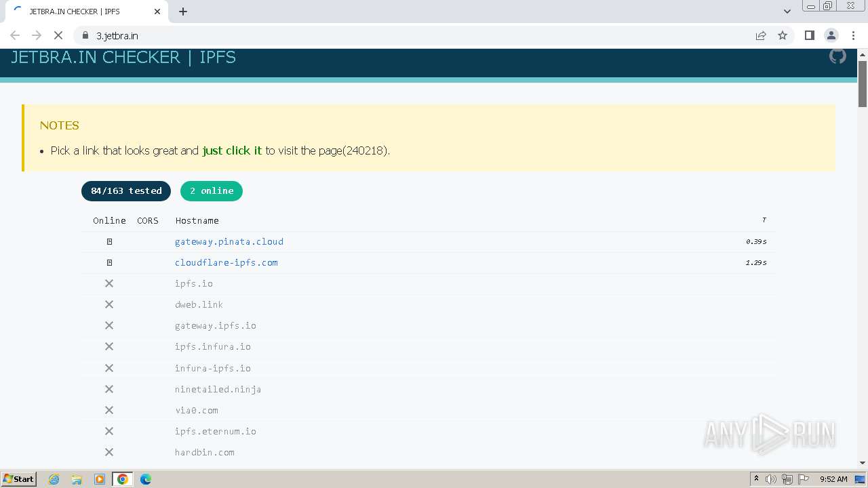Viewport: 868px width, 488px height.
Task: Launch Internet Explorer from taskbar
Action: tap(54, 479)
